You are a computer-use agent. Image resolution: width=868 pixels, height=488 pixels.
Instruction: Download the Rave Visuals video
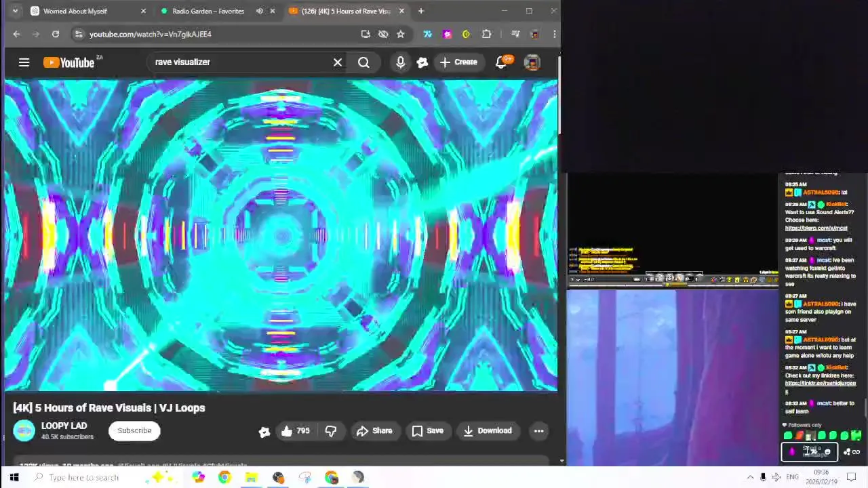point(488,431)
